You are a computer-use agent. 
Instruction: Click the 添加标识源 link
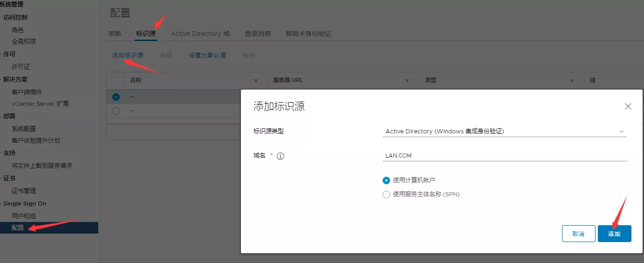pos(128,55)
